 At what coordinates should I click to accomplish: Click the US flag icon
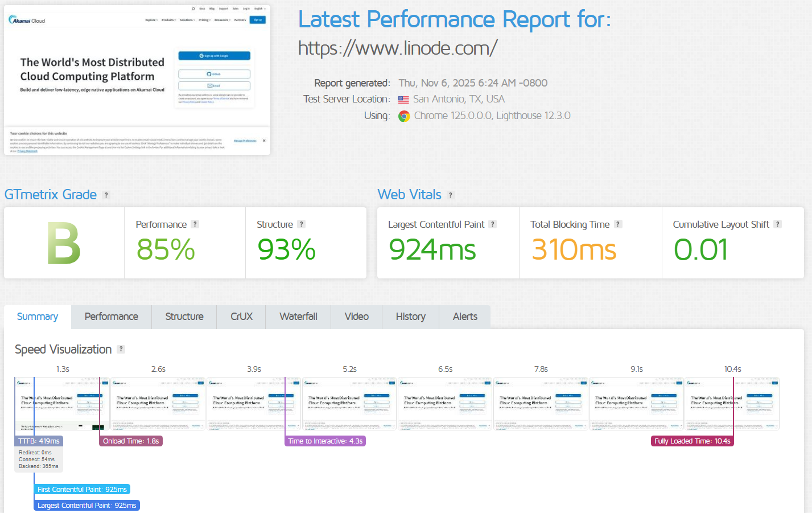[x=403, y=100]
